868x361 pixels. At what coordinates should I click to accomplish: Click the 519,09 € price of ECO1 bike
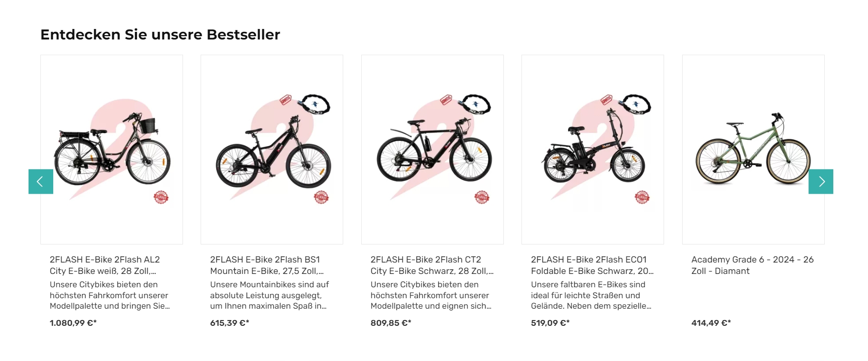(x=550, y=323)
